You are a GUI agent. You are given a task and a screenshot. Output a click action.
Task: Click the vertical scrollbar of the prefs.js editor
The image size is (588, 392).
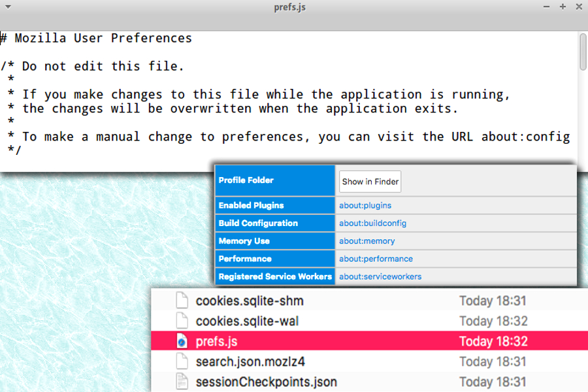pos(583,52)
